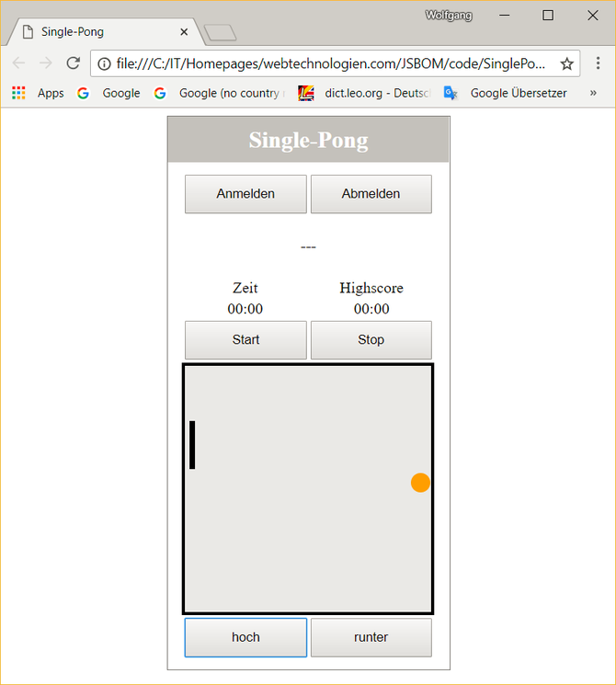This screenshot has height=685, width=616.
Task: Move the paddle up with hoch
Action: (x=245, y=637)
